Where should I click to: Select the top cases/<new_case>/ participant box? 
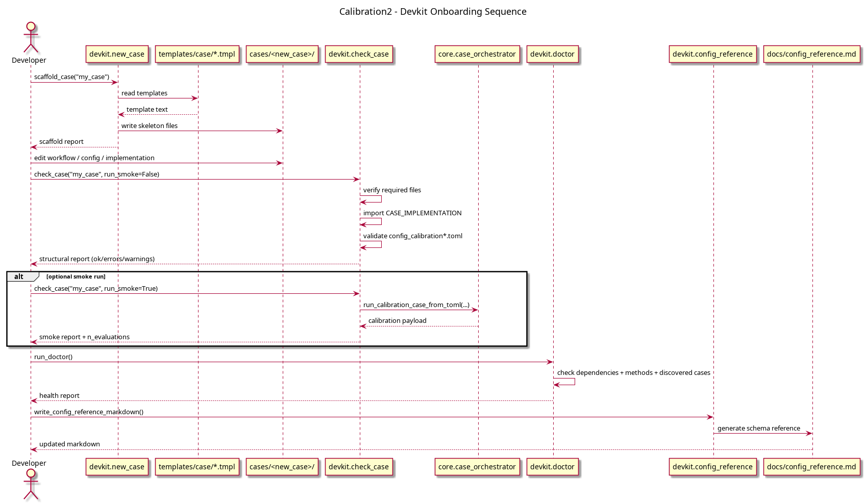282,54
